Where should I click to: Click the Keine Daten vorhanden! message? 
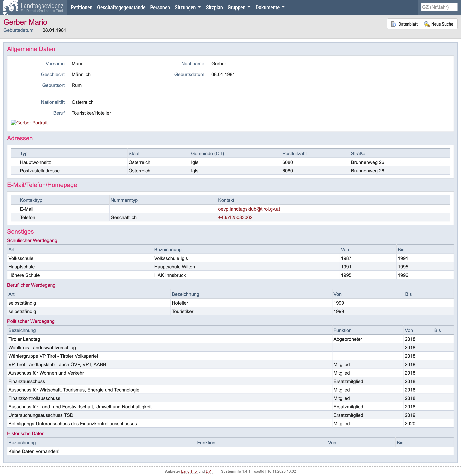[34, 451]
